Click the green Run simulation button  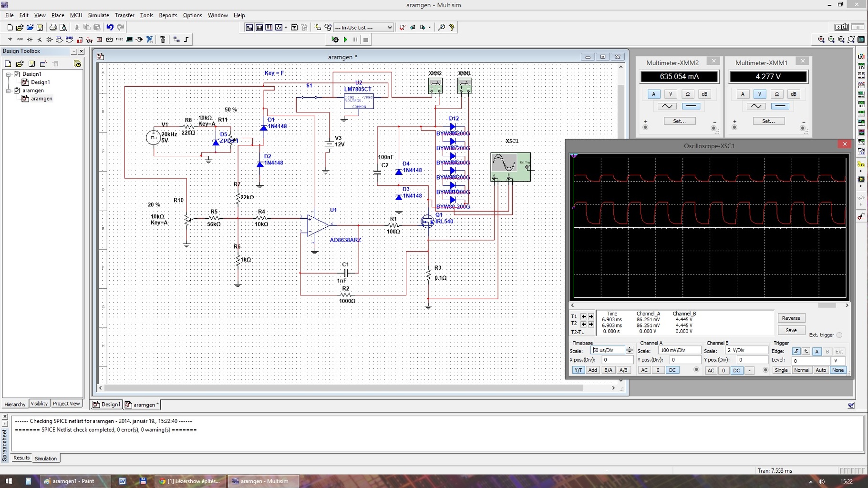coord(345,40)
